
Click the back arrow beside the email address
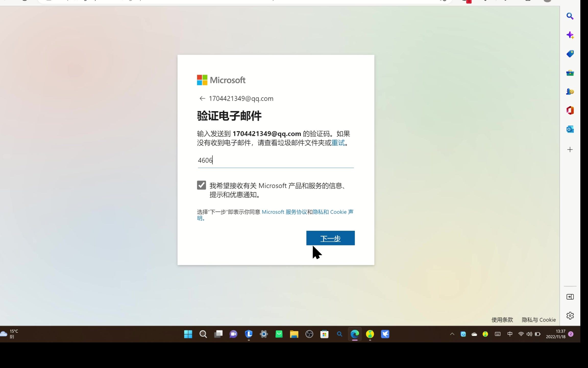[202, 98]
